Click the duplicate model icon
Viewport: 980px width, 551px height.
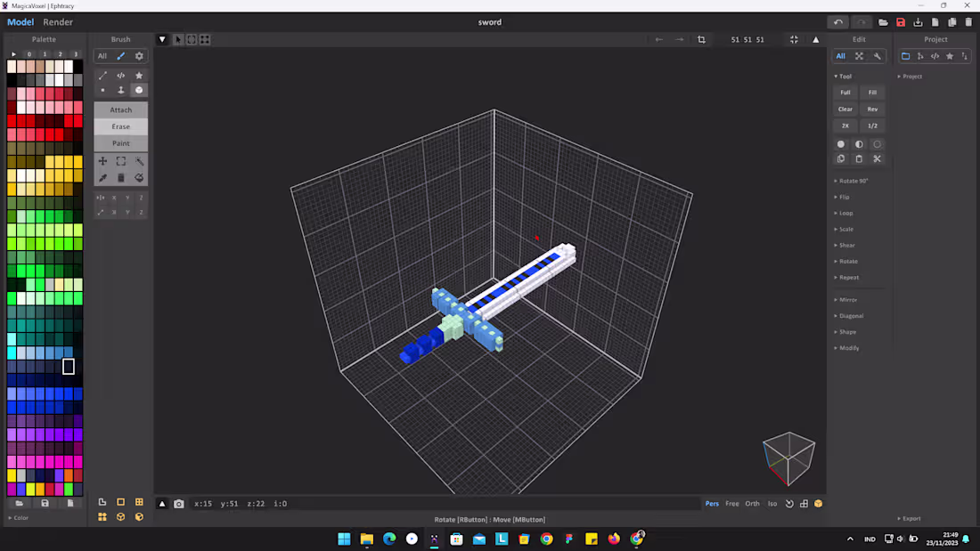coord(951,22)
